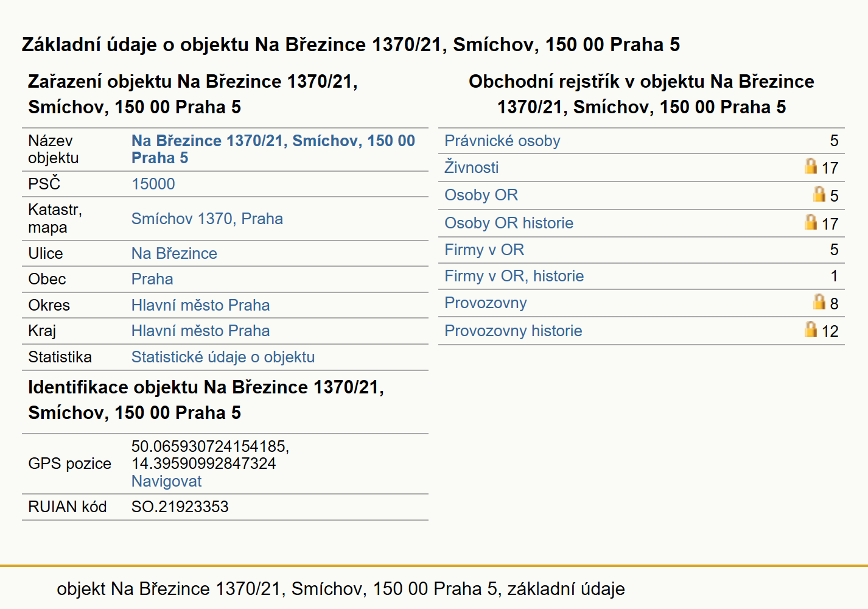The image size is (868, 609).
Task: Click the lock icon beside Živnosti count
Action: point(810,166)
